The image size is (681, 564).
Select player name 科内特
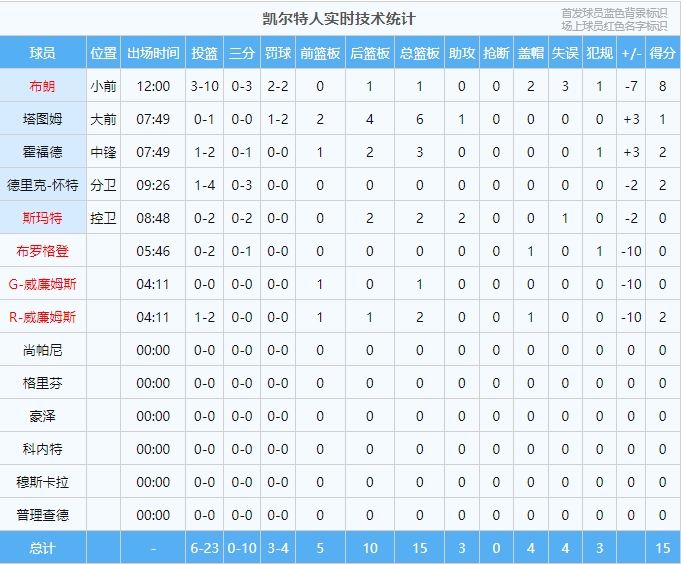[x=43, y=449]
